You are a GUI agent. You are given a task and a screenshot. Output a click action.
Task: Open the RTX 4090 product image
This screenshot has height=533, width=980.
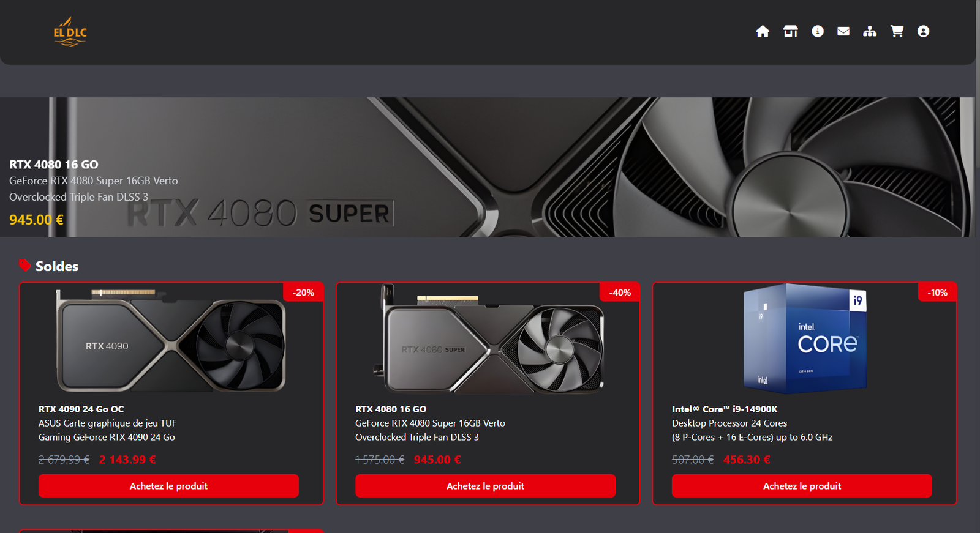(171, 340)
